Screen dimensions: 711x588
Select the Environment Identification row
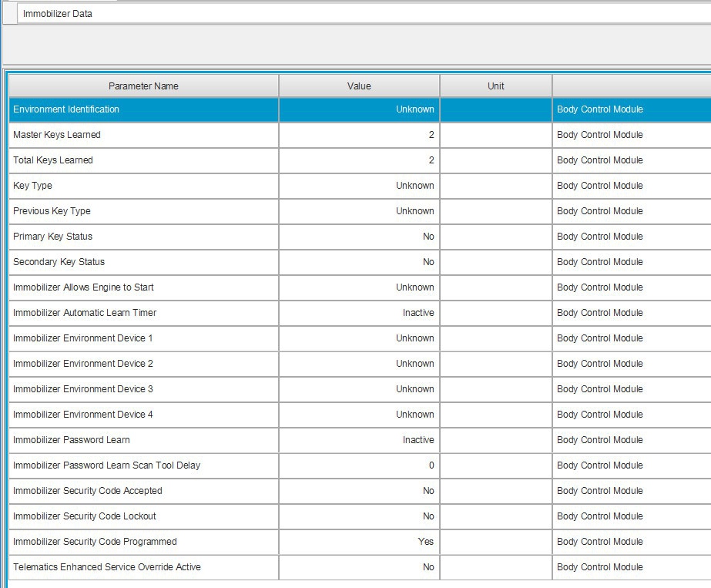click(x=360, y=109)
